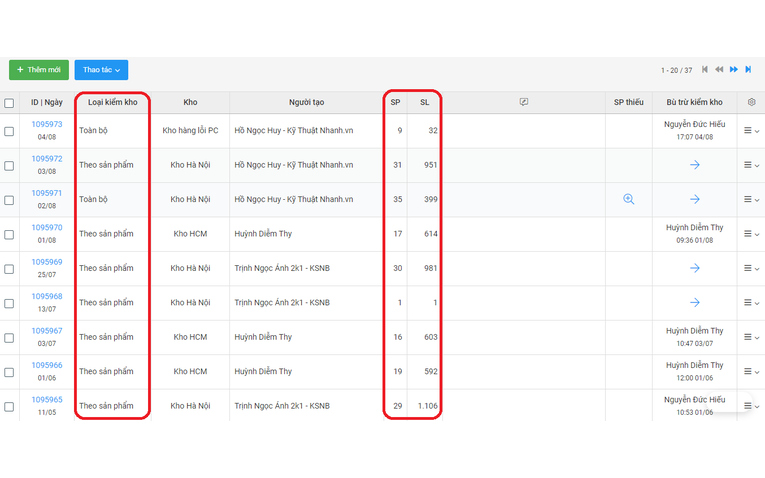
Task: Tick checkbox for row 1095969
Action: pos(9,269)
